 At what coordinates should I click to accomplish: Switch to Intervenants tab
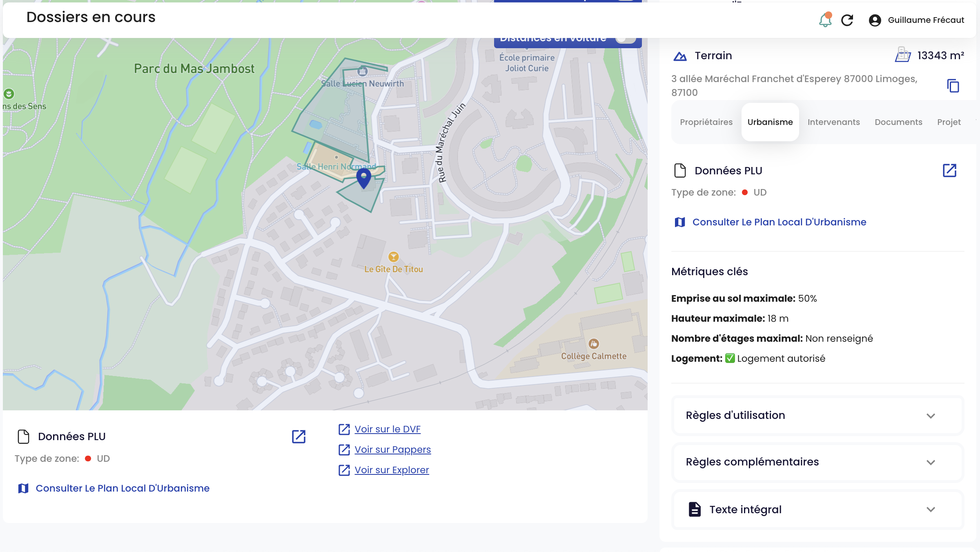pos(833,122)
